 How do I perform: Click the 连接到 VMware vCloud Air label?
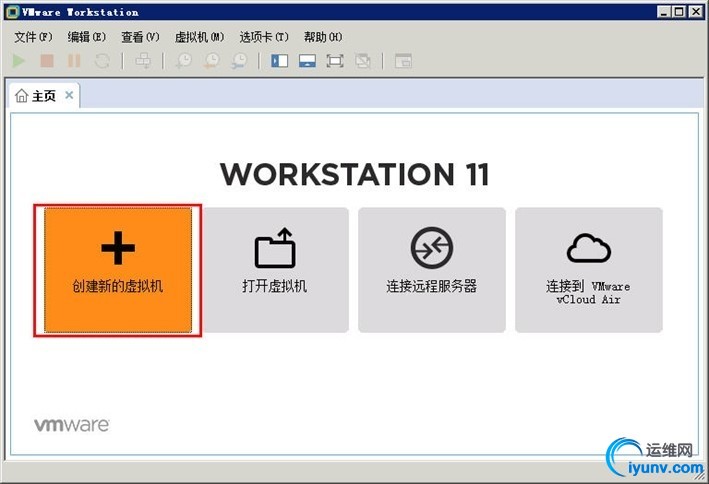[x=588, y=292]
